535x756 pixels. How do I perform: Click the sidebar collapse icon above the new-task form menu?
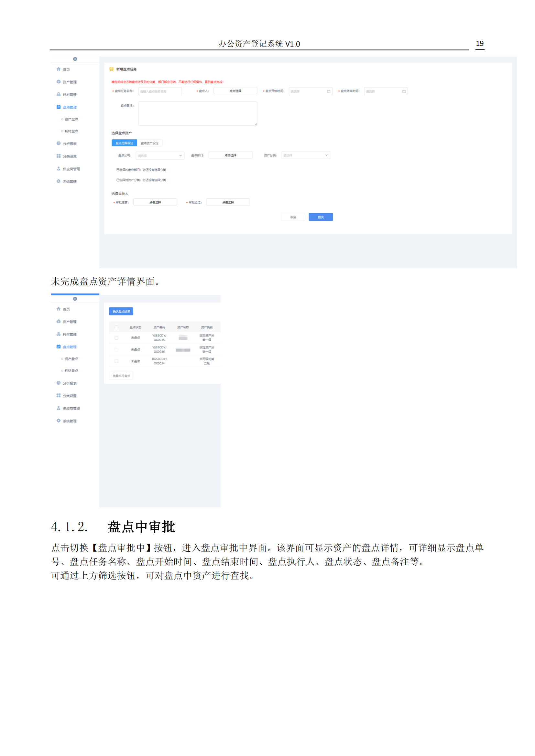tap(75, 59)
